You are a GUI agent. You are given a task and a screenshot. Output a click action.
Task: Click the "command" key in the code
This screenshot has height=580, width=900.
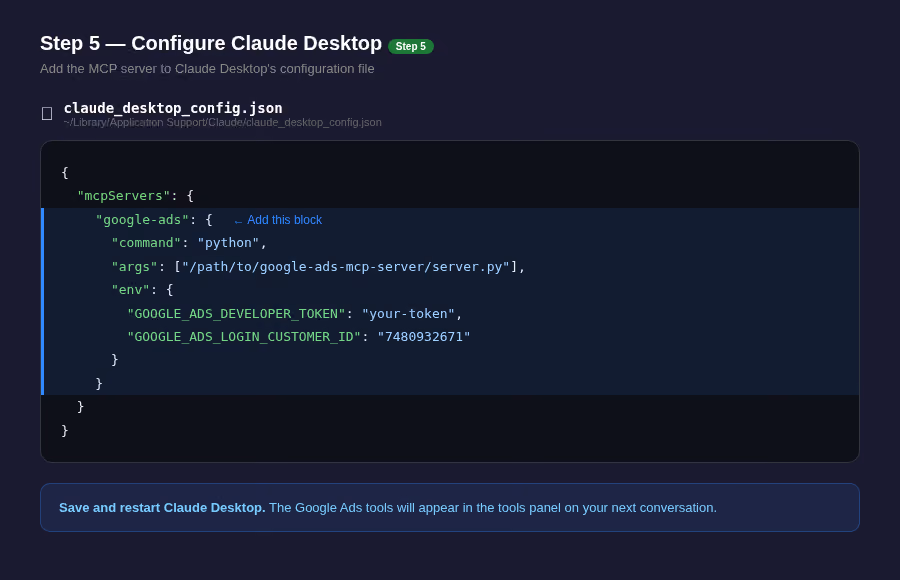coord(146,243)
